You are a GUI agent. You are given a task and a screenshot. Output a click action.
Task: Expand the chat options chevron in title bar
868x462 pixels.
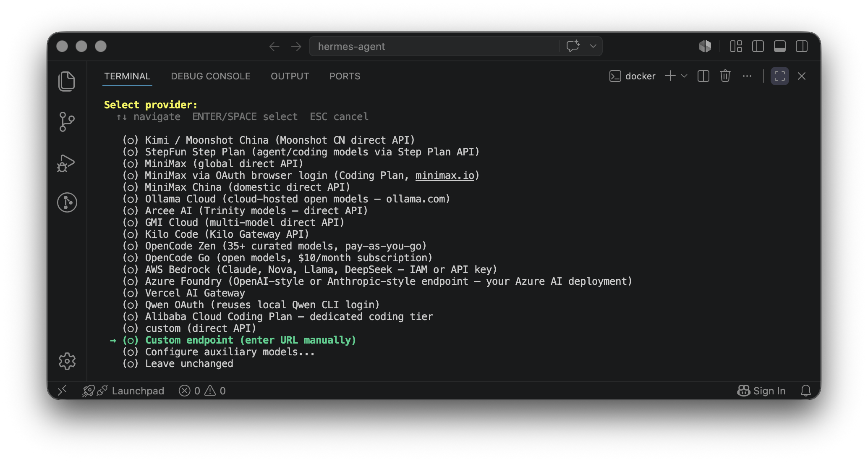(x=593, y=46)
